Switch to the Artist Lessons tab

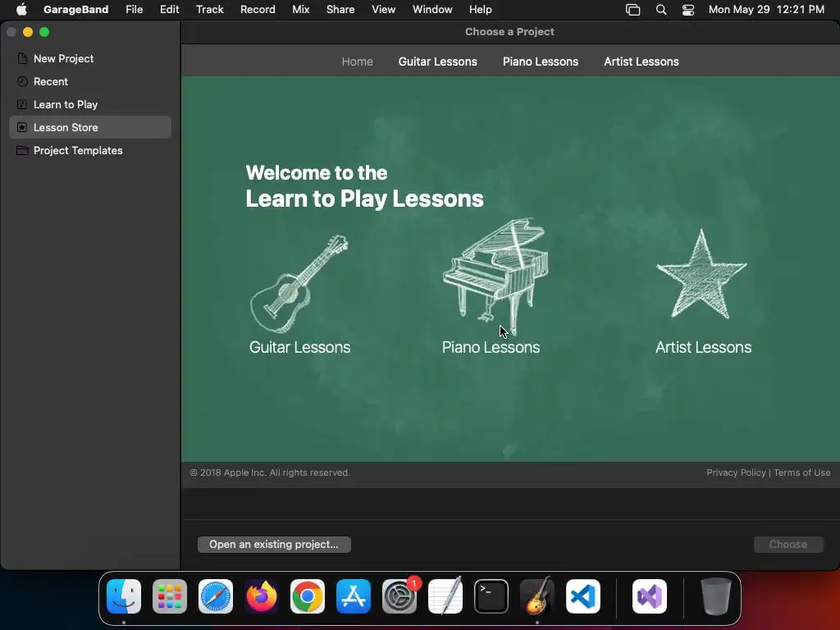(641, 62)
